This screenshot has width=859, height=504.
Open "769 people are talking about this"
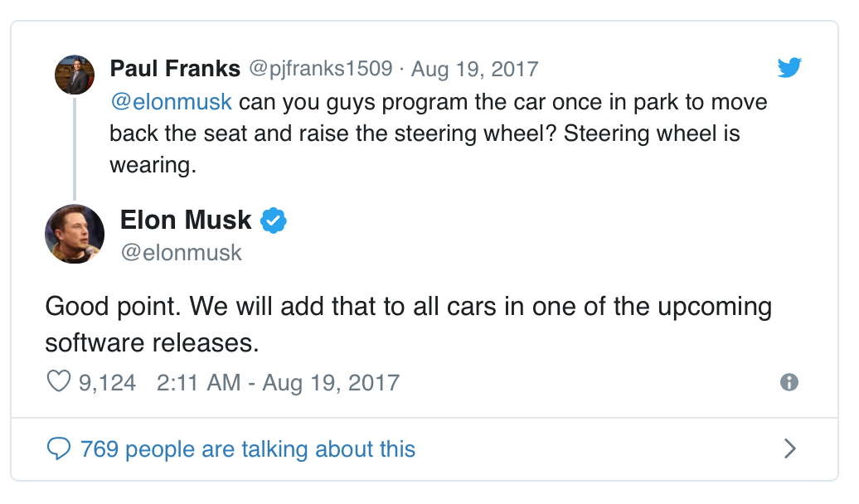coord(245,448)
